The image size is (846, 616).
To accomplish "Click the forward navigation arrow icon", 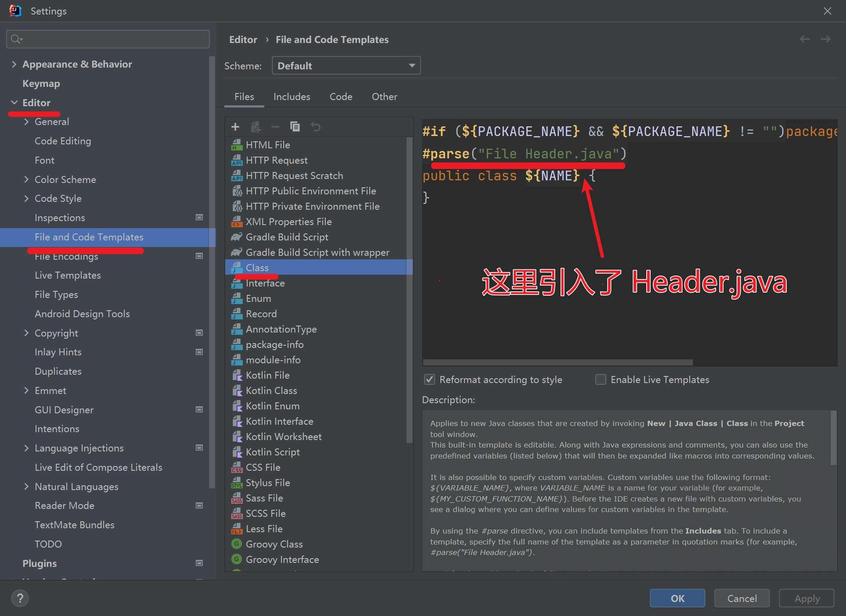I will pyautogui.click(x=826, y=39).
